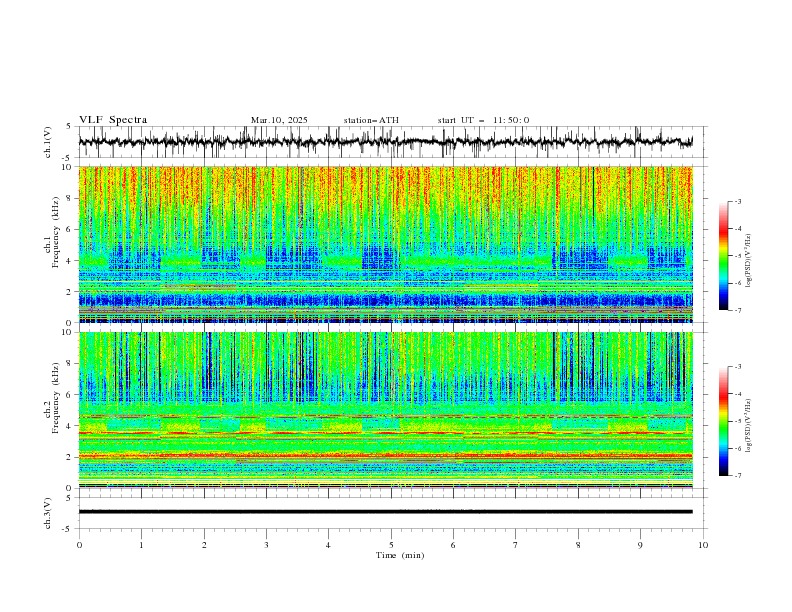The height and width of the screenshot is (612, 792).
Task: Click time axis tick label "8"
Action: click(x=578, y=545)
